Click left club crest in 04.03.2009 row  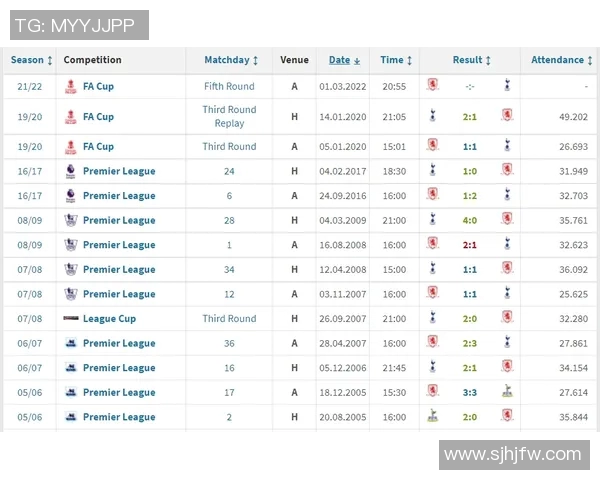point(432,220)
